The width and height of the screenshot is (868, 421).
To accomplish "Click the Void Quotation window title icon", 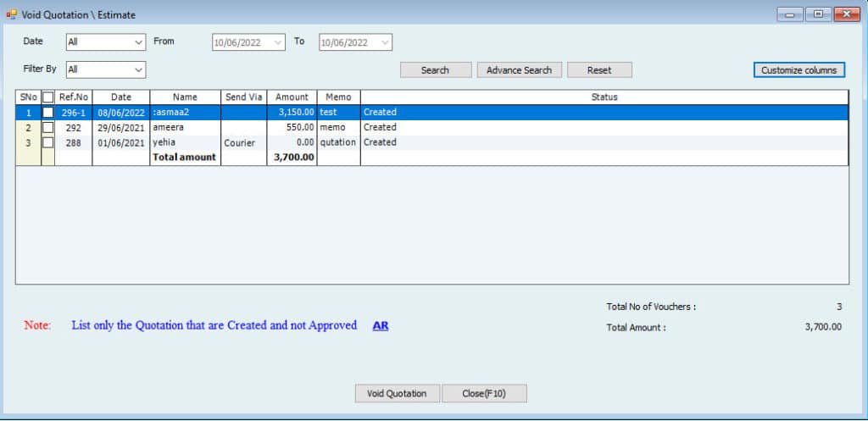I will click(x=11, y=14).
